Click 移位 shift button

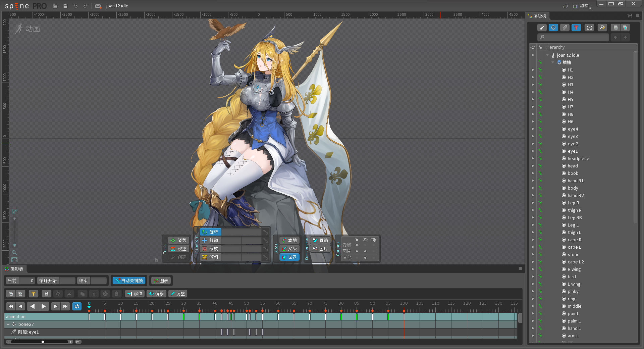(x=135, y=294)
